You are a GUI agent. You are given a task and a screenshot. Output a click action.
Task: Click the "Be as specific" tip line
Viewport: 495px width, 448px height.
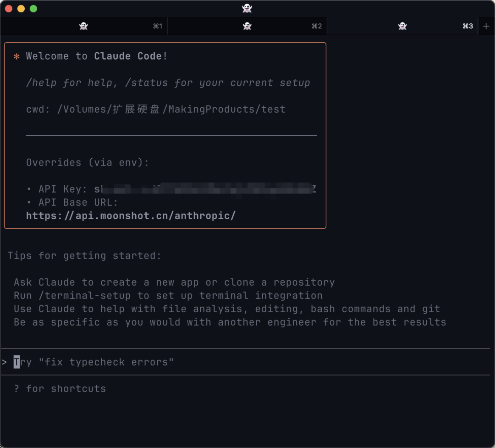(230, 322)
